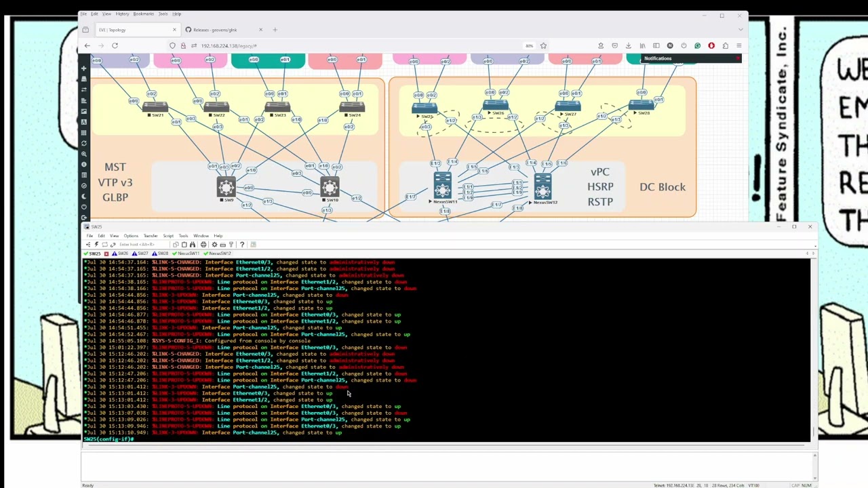
Task: Switch to NexusSW12 session tab
Action: click(217, 253)
